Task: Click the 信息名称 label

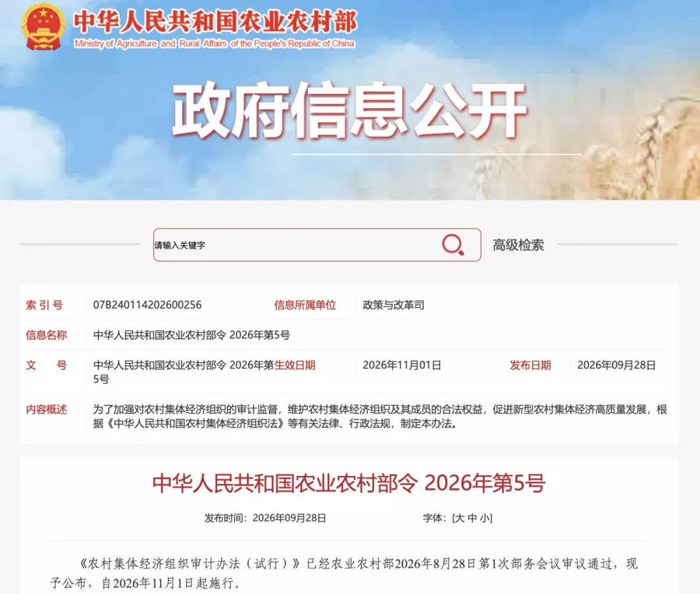Action: (x=47, y=335)
